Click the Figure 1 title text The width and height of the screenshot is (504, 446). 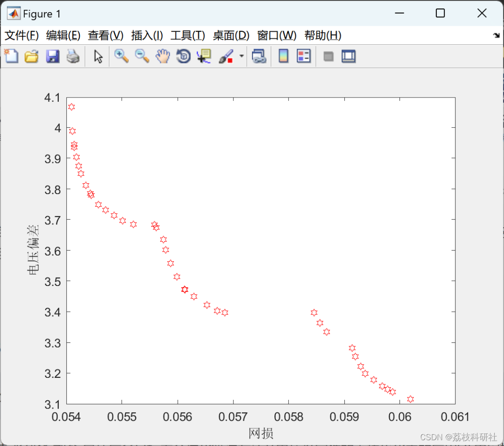tap(42, 14)
